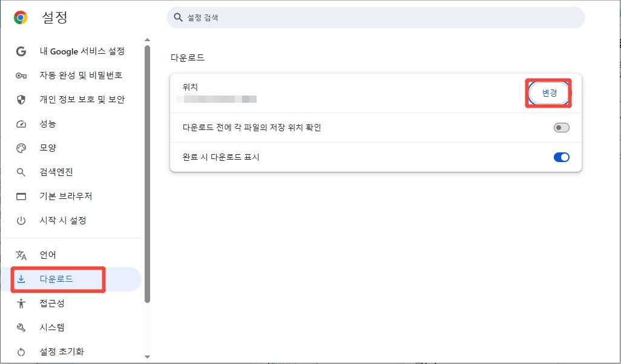
Task: Click the reset icon for 설정 초기화
Action: pyautogui.click(x=21, y=352)
